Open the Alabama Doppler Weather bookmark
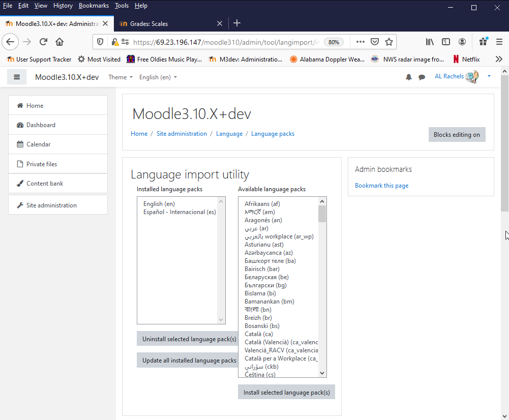Image resolution: width=509 pixels, height=420 pixels. coord(327,59)
